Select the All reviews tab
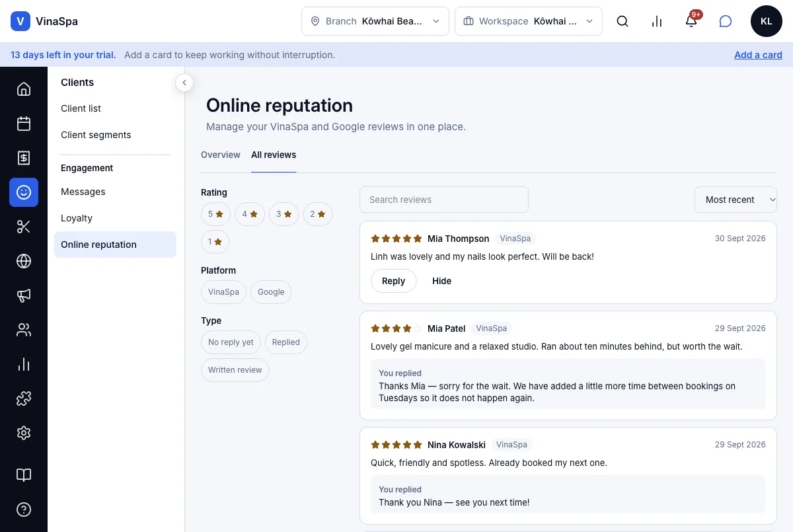Screen dimensions: 793x532 (274, 155)
